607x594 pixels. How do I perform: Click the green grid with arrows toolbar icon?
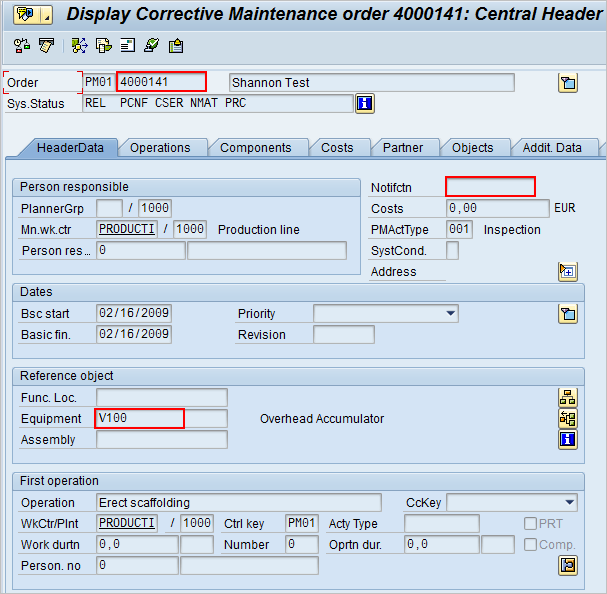(x=80, y=46)
